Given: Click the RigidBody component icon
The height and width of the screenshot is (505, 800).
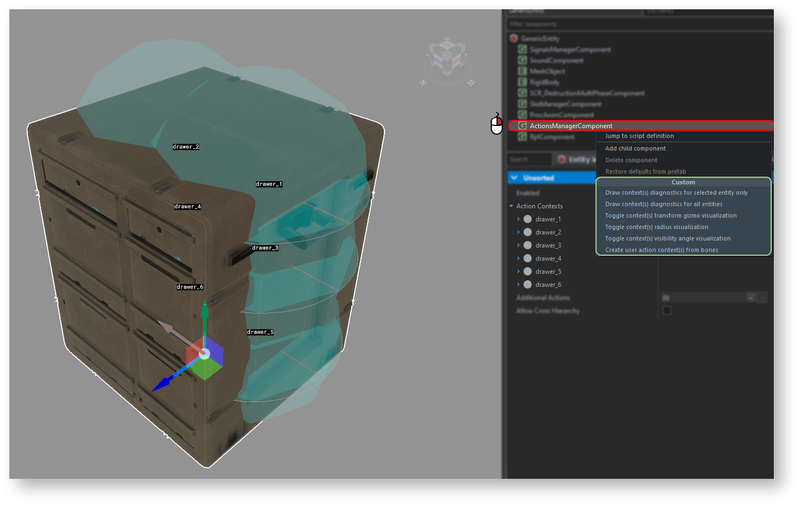Looking at the screenshot, I should tap(522, 82).
